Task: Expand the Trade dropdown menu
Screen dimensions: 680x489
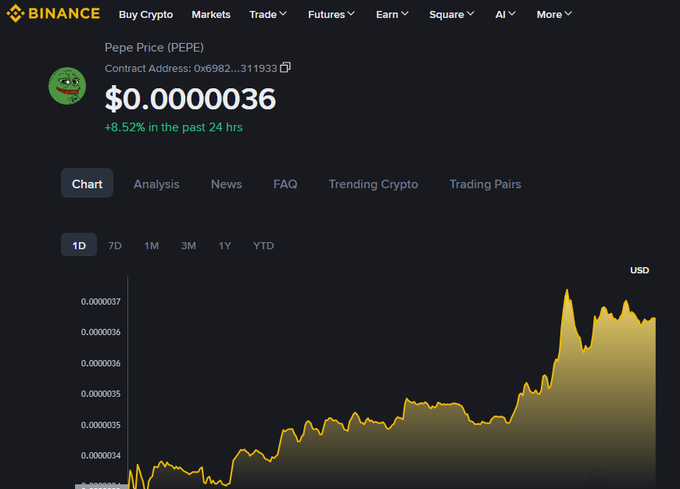Action: tap(268, 14)
